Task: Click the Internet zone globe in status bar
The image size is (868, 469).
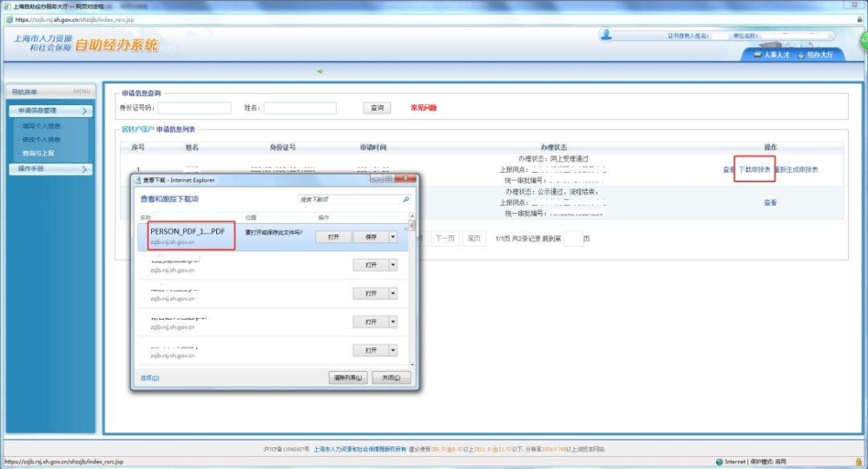Action: (x=719, y=461)
